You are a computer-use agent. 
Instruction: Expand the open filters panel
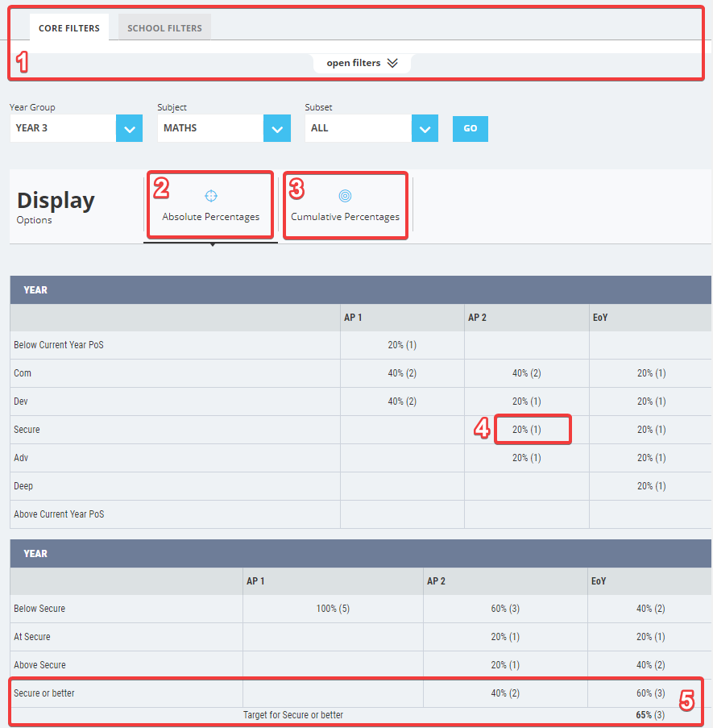click(x=362, y=63)
